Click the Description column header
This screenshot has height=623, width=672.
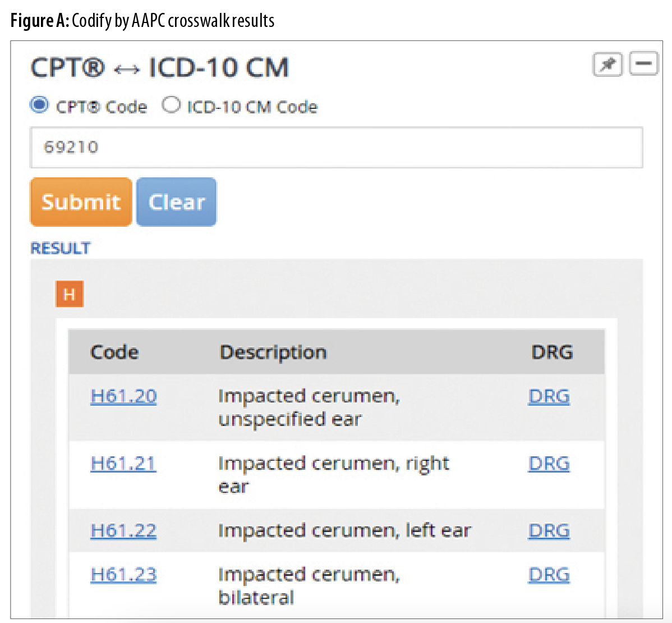tap(273, 352)
